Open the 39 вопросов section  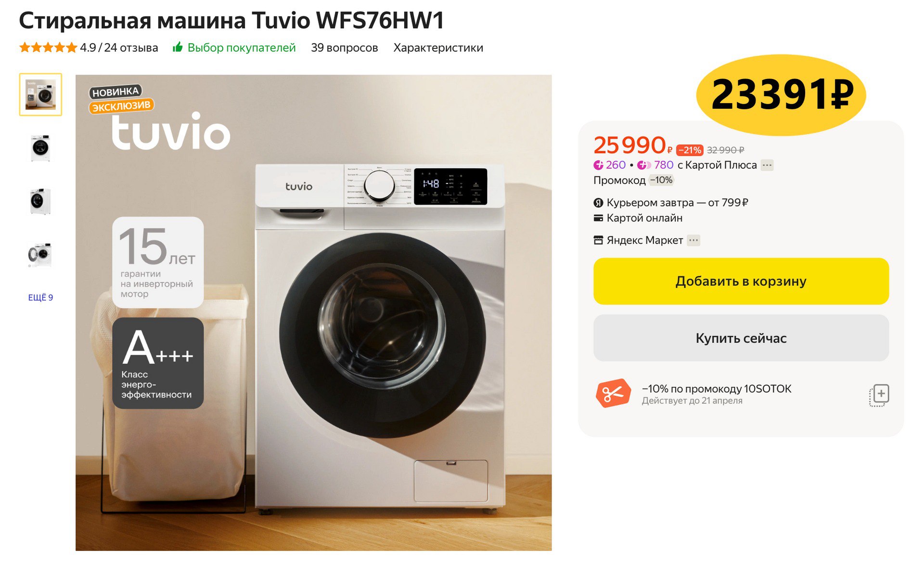pyautogui.click(x=344, y=48)
